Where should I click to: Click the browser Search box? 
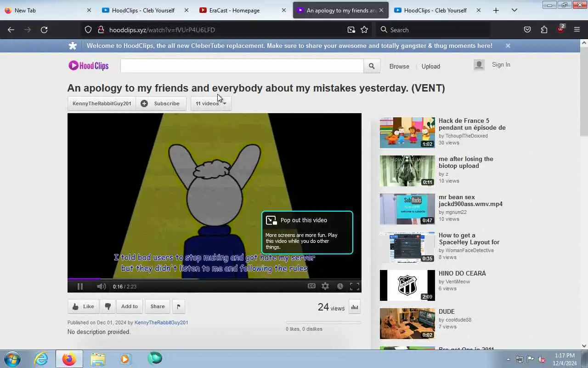[433, 29]
